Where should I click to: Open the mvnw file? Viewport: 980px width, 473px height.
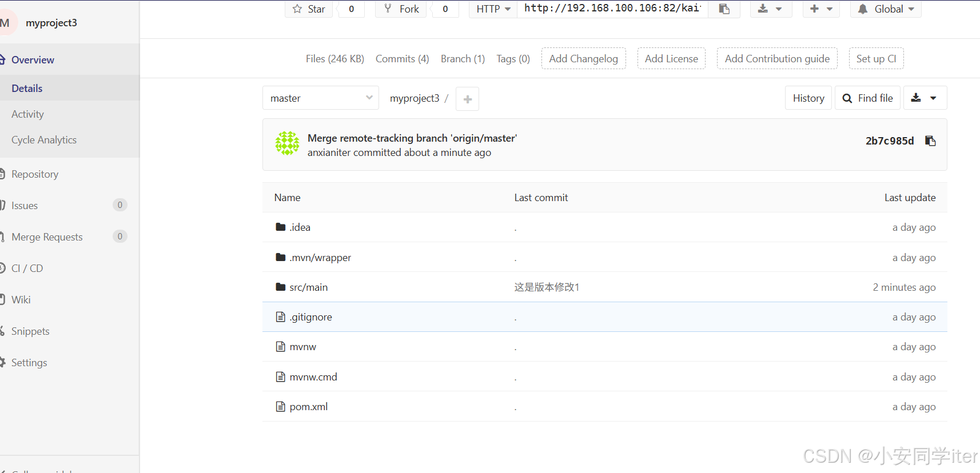point(303,347)
